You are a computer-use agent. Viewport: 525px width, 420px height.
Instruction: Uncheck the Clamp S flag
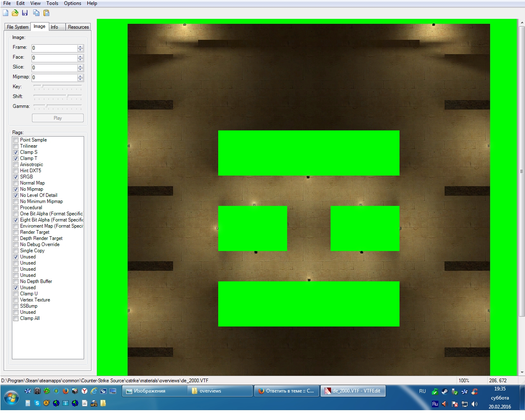coord(16,153)
